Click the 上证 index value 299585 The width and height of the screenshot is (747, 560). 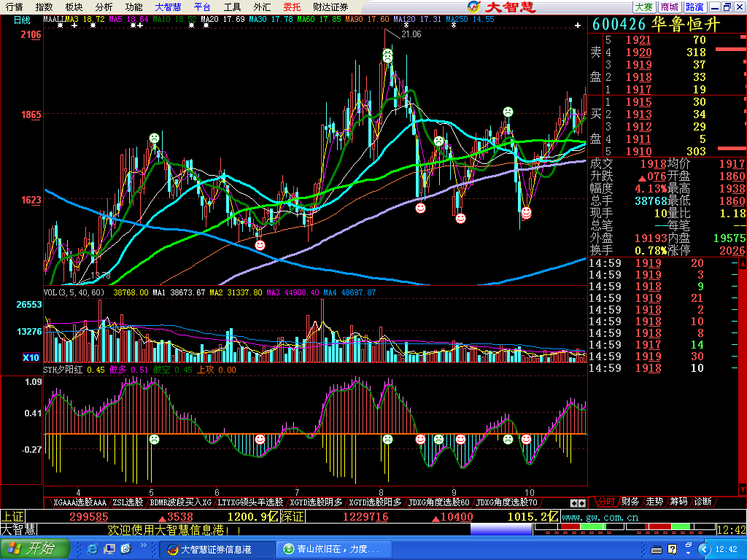click(88, 517)
